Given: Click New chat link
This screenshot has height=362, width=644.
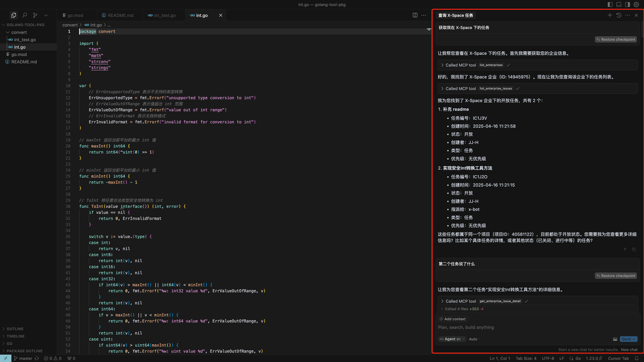Looking at the screenshot, I should click(x=629, y=349).
